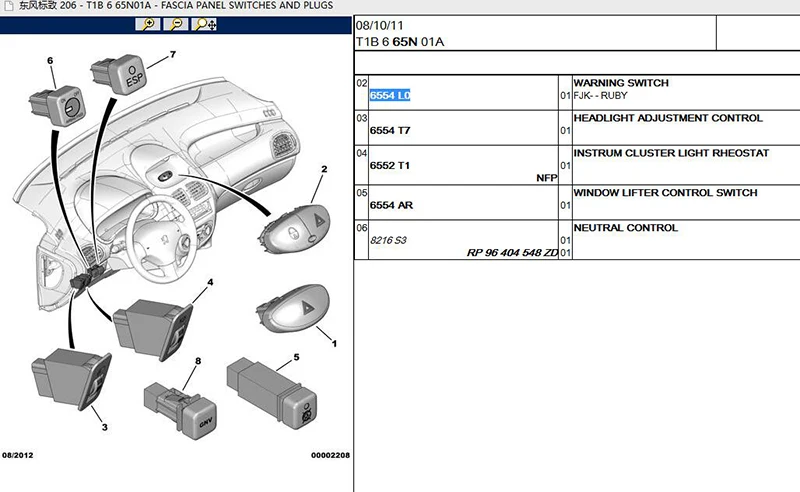
Task: Click row number 05 in parts table
Action: (x=362, y=193)
